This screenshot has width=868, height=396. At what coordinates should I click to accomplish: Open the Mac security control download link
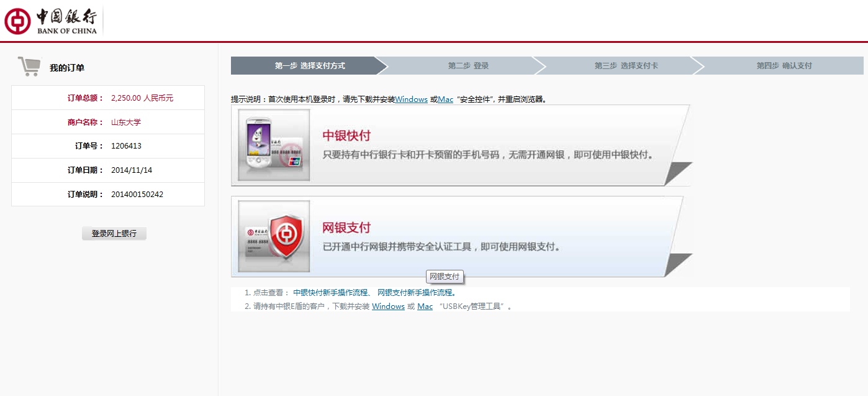pos(445,99)
